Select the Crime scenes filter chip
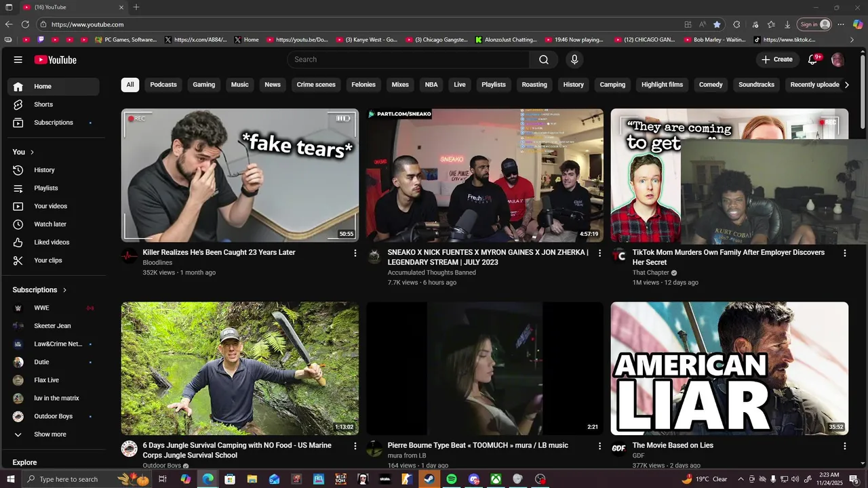Image resolution: width=868 pixels, height=488 pixels. [316, 85]
